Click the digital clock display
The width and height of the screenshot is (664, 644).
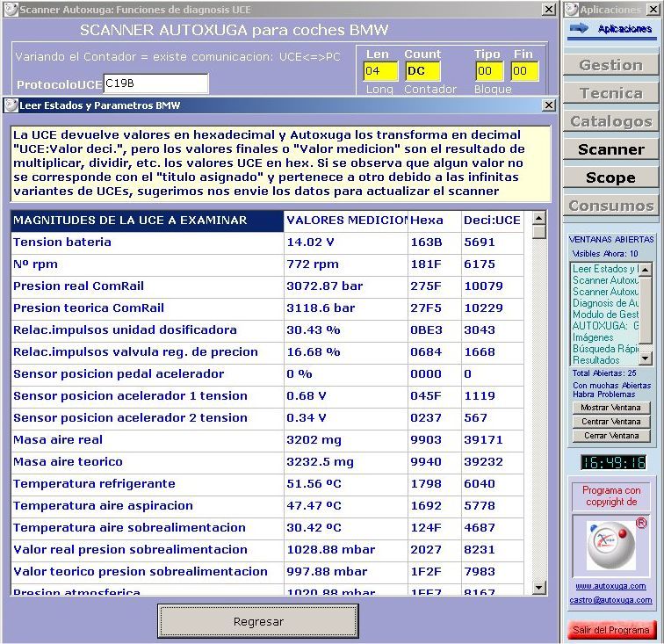pos(613,462)
